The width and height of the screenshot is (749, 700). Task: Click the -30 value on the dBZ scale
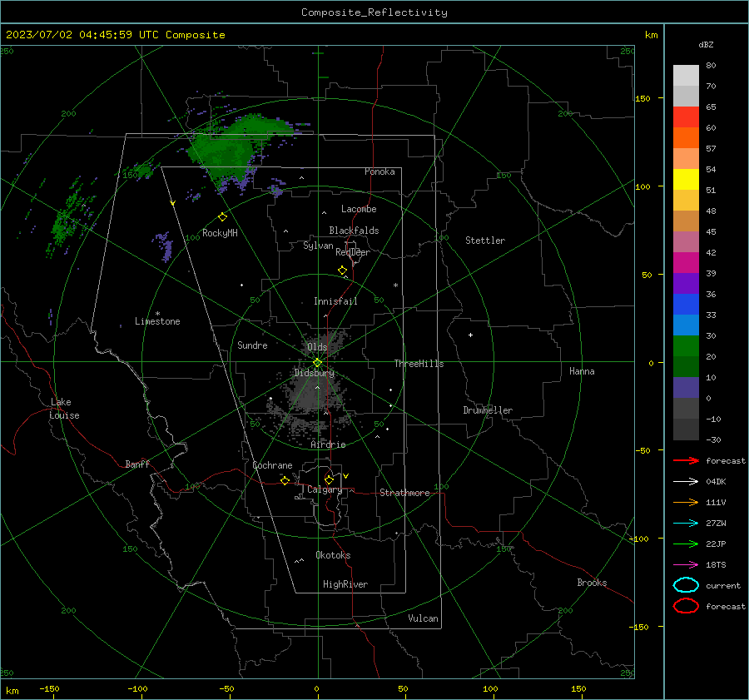tap(713, 439)
